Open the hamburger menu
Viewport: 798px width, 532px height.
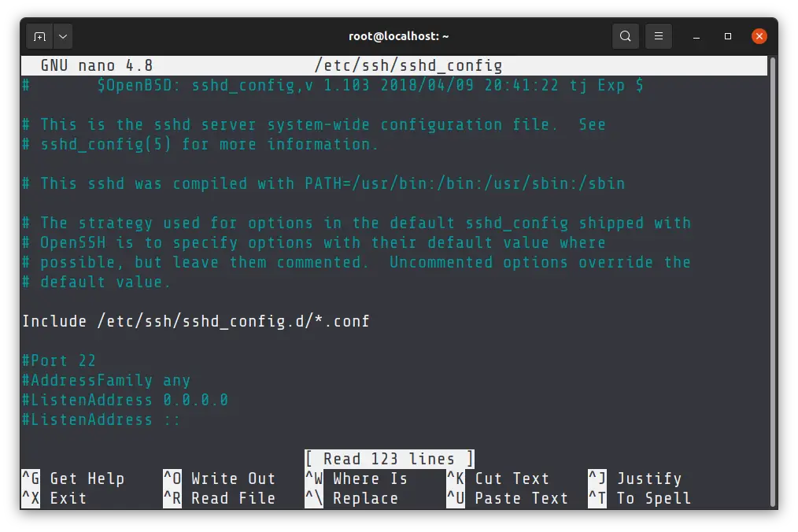(x=659, y=35)
